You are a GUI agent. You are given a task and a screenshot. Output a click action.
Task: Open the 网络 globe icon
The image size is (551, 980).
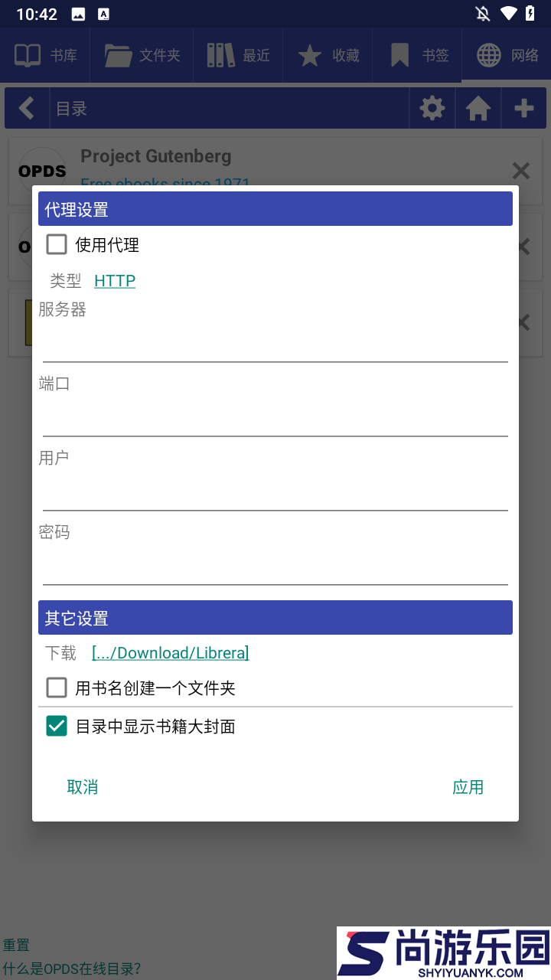tap(507, 54)
